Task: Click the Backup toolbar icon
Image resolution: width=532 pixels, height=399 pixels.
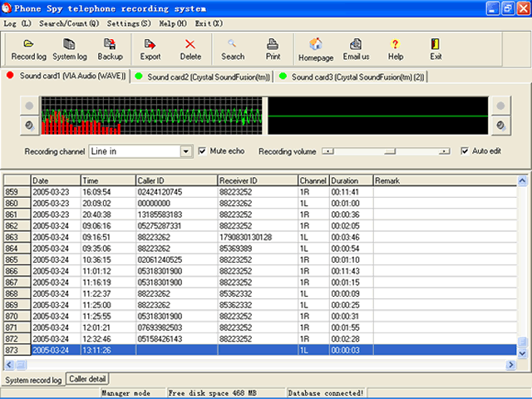Action: (110, 50)
